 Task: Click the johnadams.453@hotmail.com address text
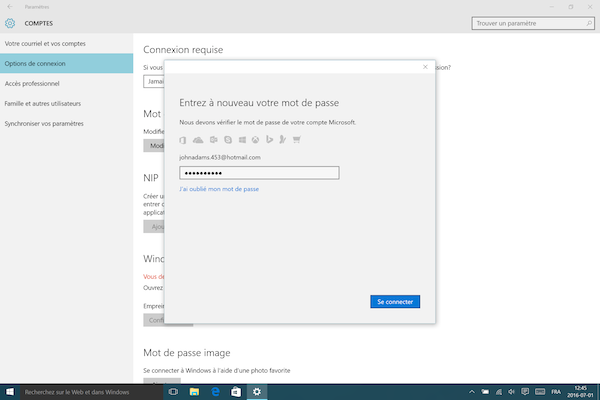[x=220, y=157]
